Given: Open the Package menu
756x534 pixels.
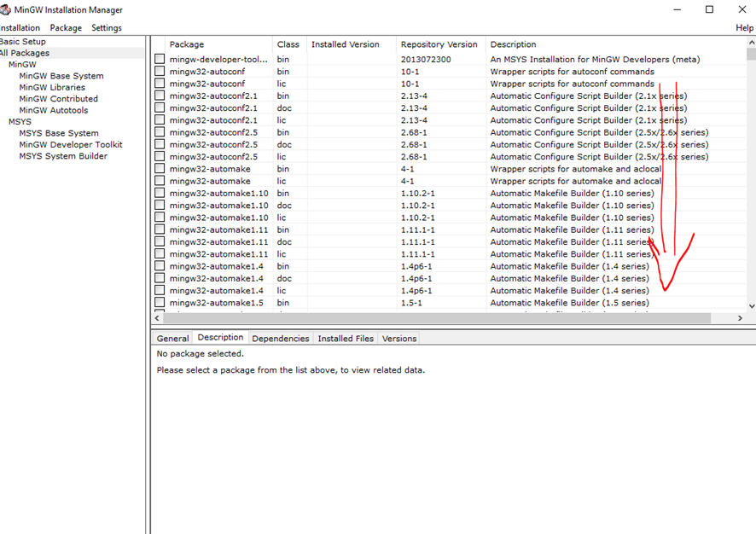Looking at the screenshot, I should [66, 28].
